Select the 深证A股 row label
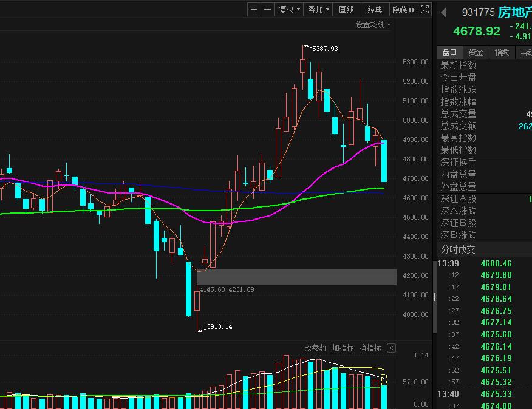 click(459, 198)
